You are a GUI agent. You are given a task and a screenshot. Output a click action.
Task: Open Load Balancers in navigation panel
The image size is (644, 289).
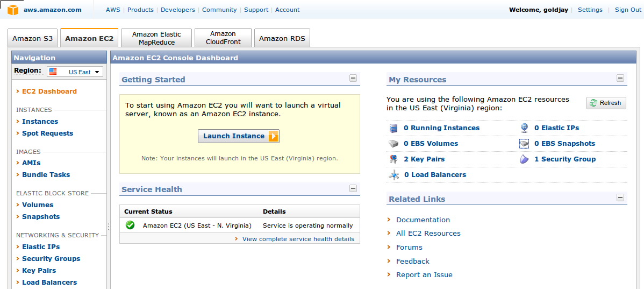(x=49, y=283)
